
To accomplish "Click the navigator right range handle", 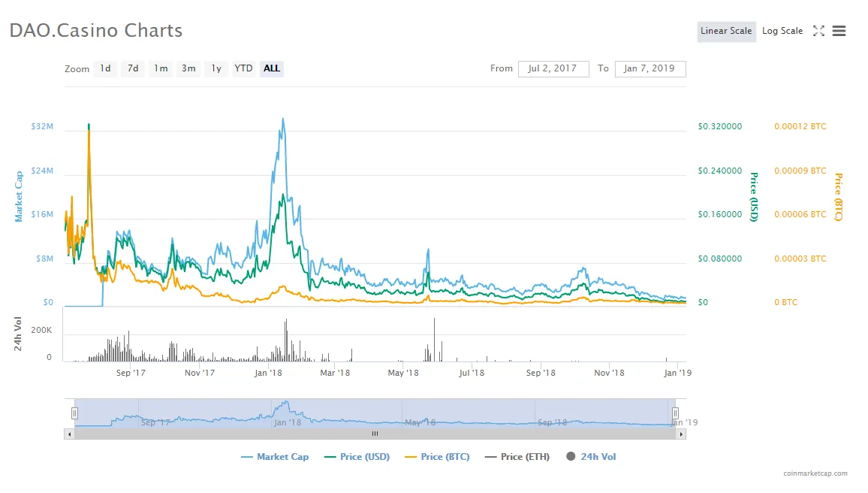I will pyautogui.click(x=675, y=413).
